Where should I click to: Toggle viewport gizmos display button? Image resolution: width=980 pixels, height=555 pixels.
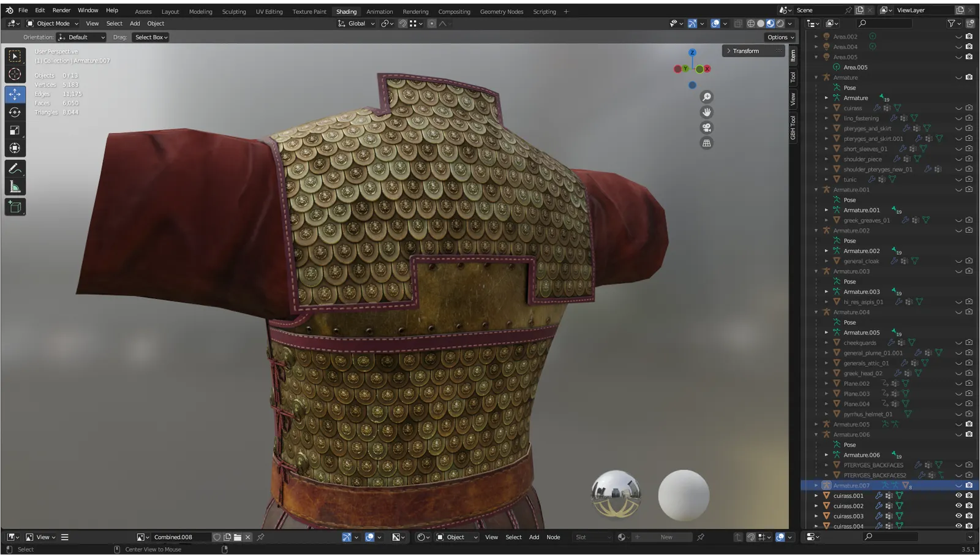click(x=692, y=23)
